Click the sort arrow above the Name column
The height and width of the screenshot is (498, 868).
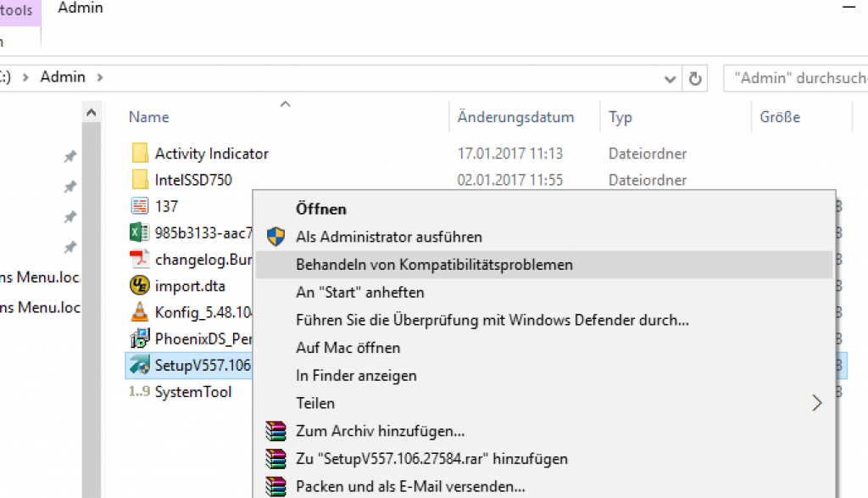285,104
